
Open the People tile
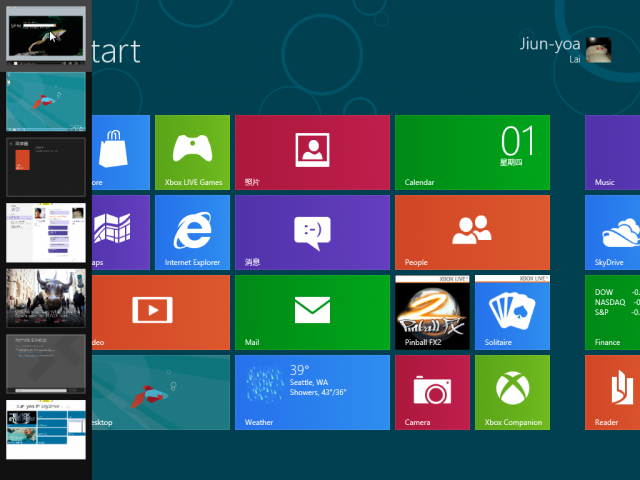pos(472,232)
